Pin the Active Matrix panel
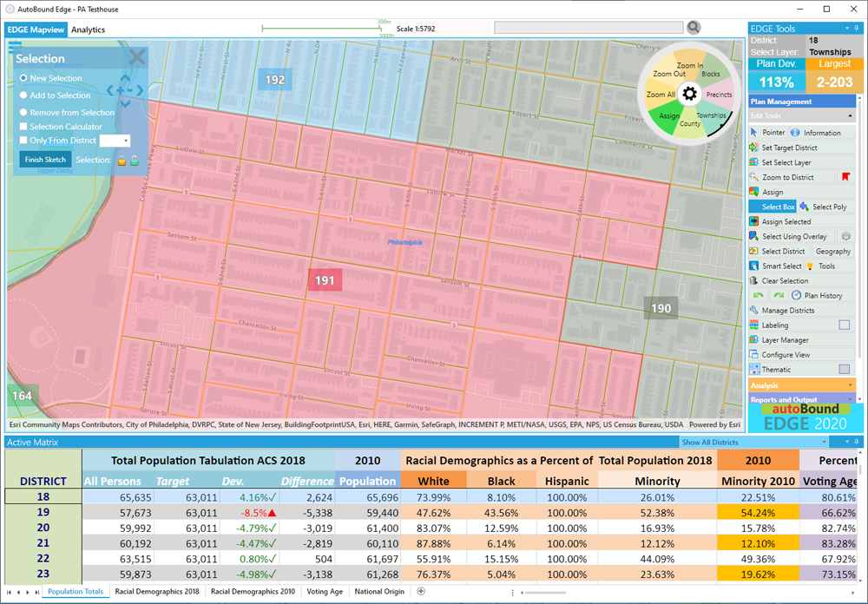 (x=857, y=442)
